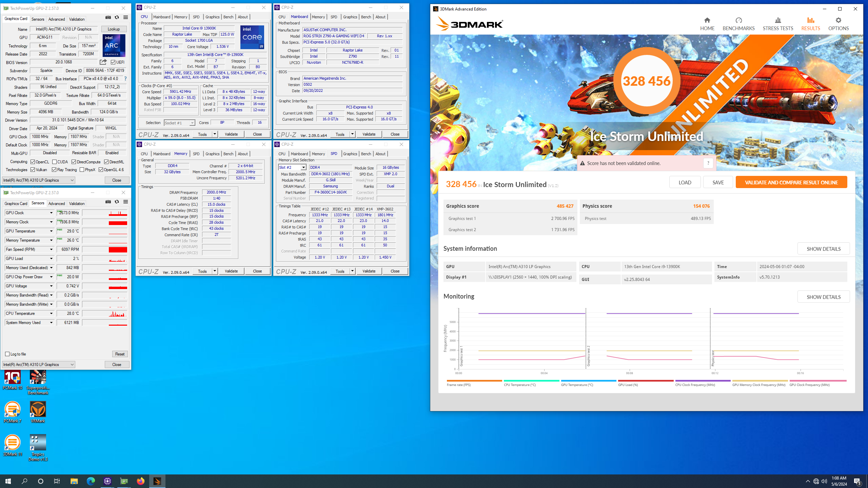Click Monitoring SHOW DETAILS button
The height and width of the screenshot is (488, 868).
[824, 297]
